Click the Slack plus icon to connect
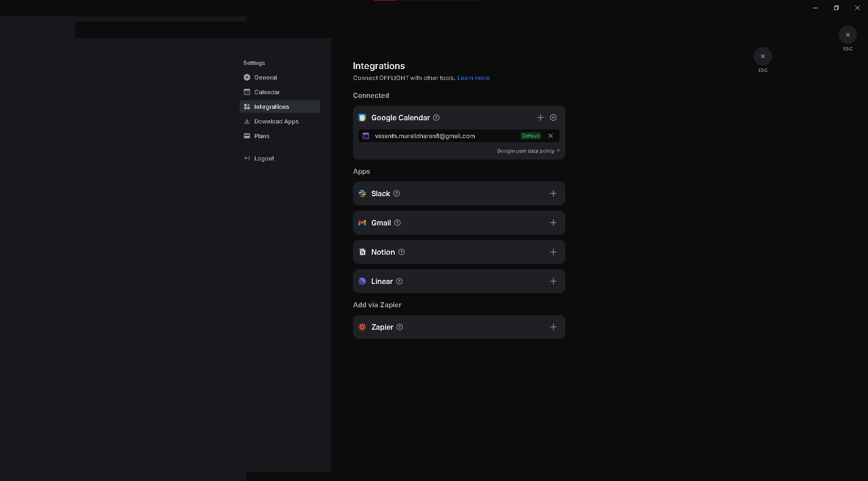The height and width of the screenshot is (481, 868). [x=553, y=193]
